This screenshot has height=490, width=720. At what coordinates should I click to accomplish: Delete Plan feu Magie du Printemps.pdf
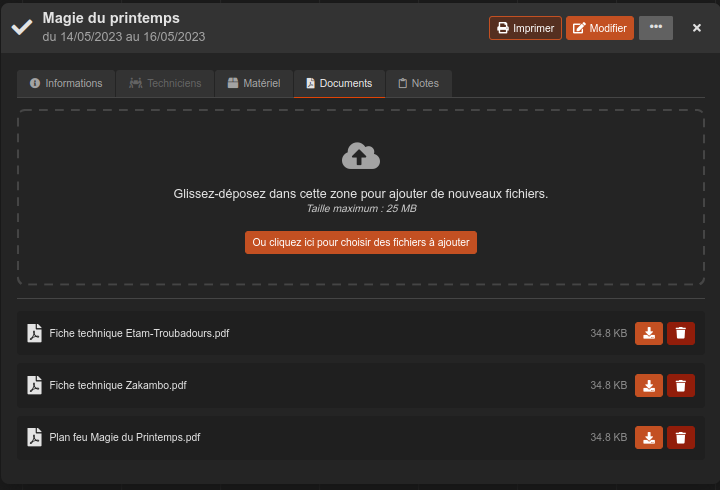[x=681, y=437]
